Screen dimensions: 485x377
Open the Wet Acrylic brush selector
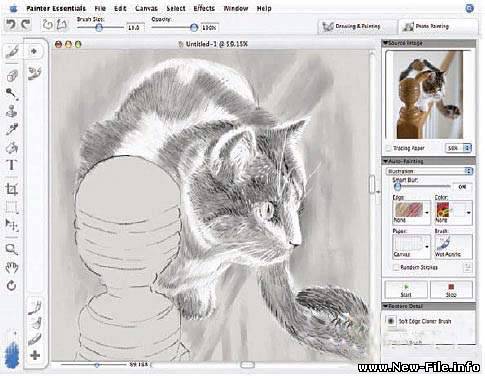click(x=453, y=246)
